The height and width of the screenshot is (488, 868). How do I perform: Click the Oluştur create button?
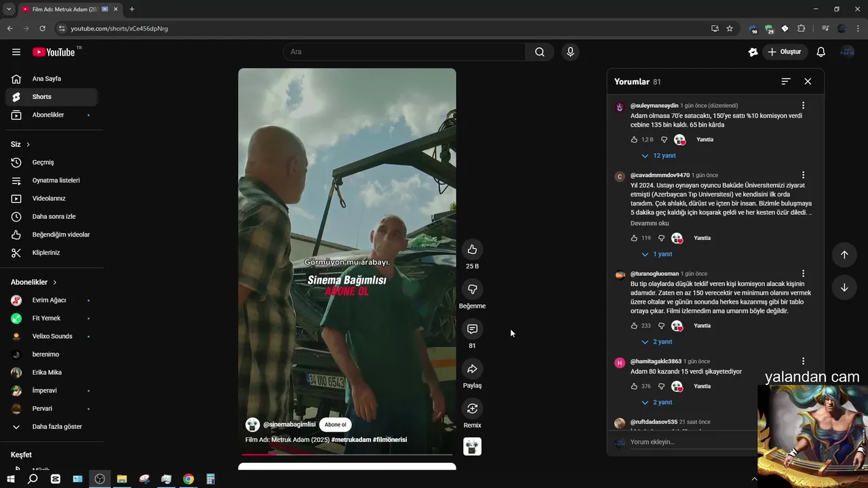(x=785, y=52)
